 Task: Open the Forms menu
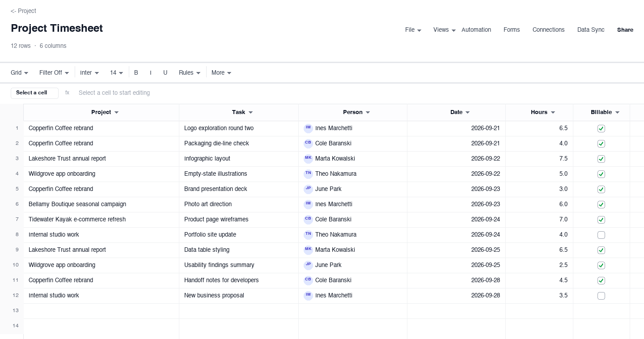point(512,30)
